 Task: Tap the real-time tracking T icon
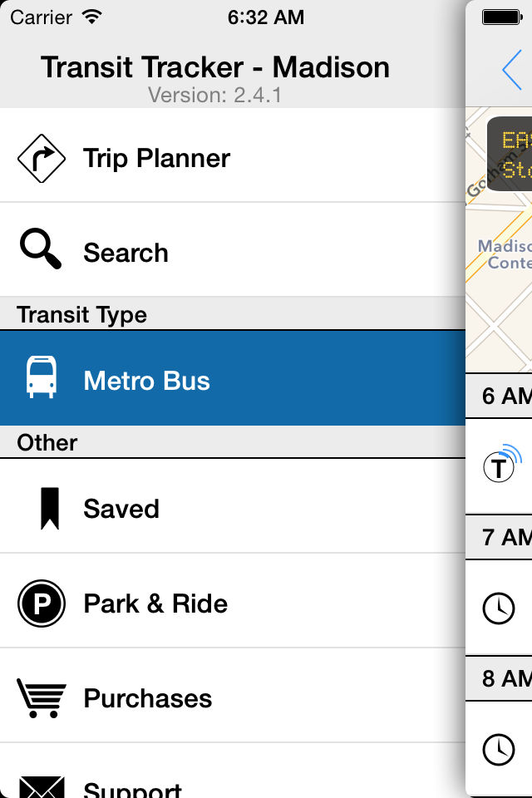501,465
